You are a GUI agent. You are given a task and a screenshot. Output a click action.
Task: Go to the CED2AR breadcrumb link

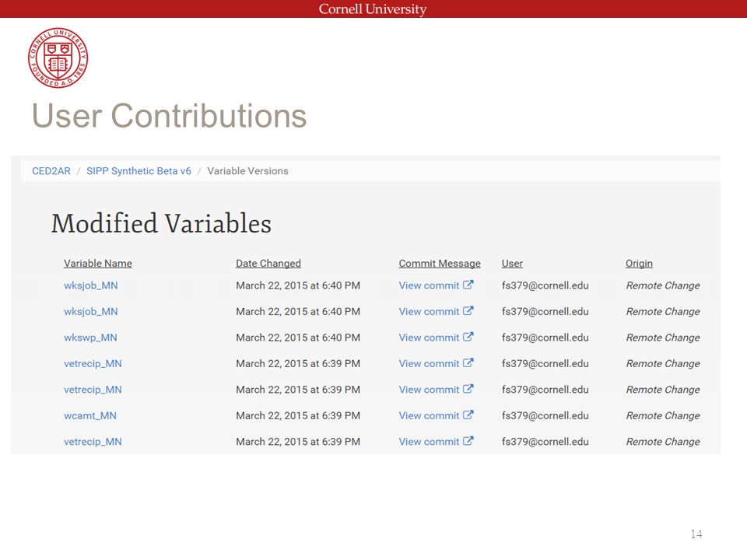51,171
